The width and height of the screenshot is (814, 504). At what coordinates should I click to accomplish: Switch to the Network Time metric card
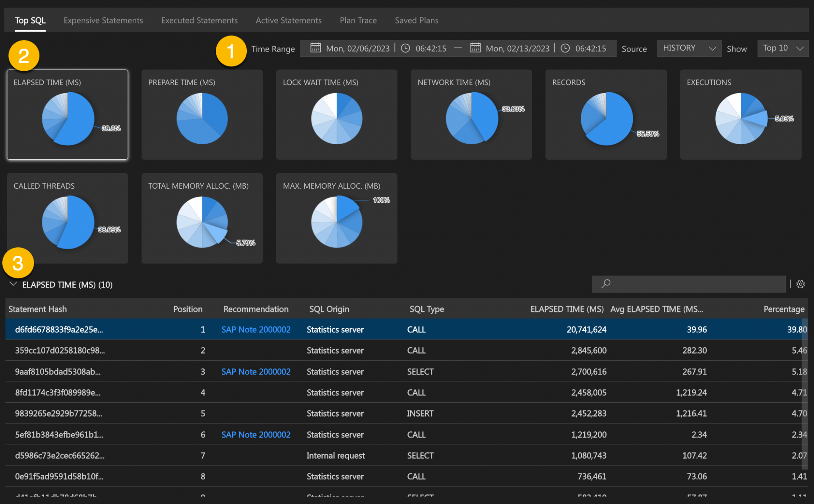pyautogui.click(x=471, y=115)
